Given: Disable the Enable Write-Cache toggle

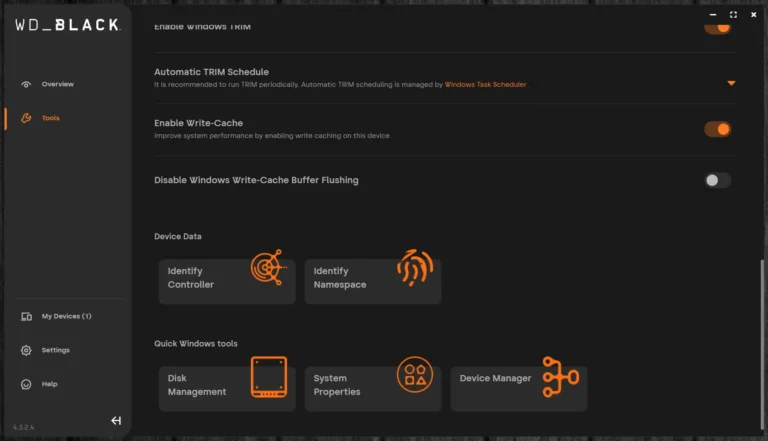Looking at the screenshot, I should click(717, 129).
